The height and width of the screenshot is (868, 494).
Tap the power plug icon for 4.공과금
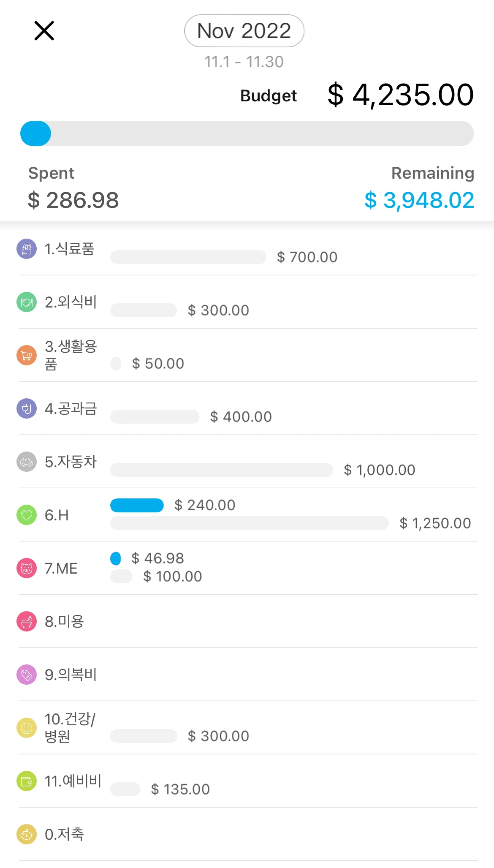[x=27, y=408]
